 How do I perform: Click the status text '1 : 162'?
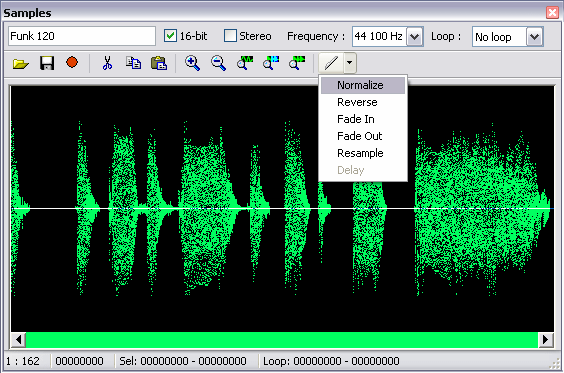(x=23, y=361)
